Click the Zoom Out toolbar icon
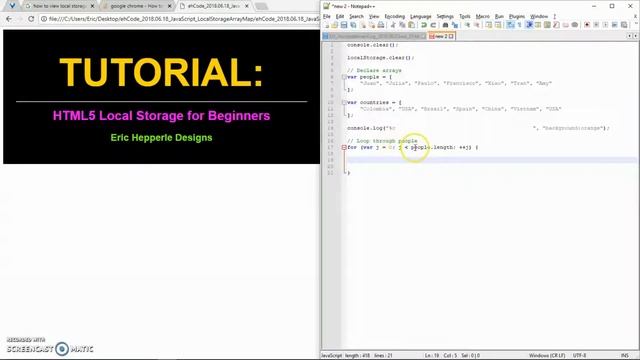The height and width of the screenshot is (360, 640). click(477, 25)
